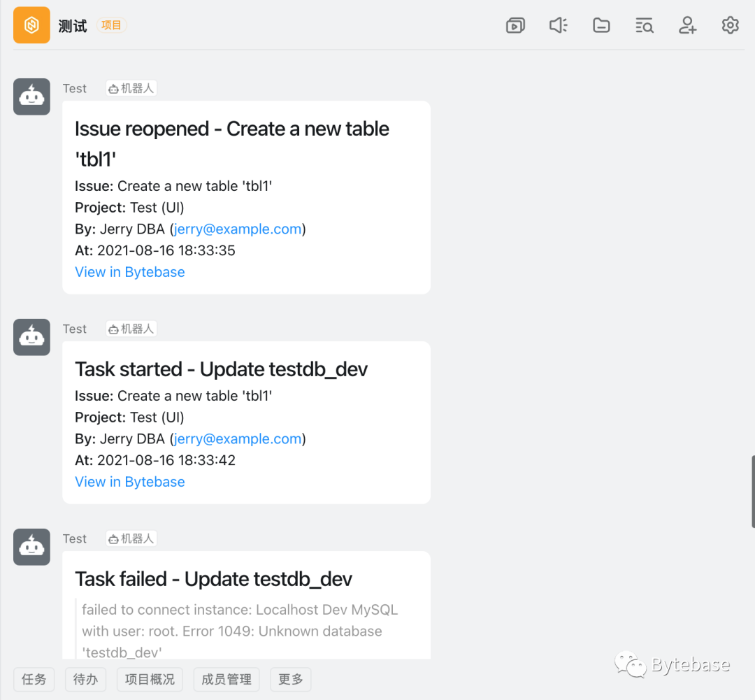Click 机器人 badge above Task started card

[131, 329]
